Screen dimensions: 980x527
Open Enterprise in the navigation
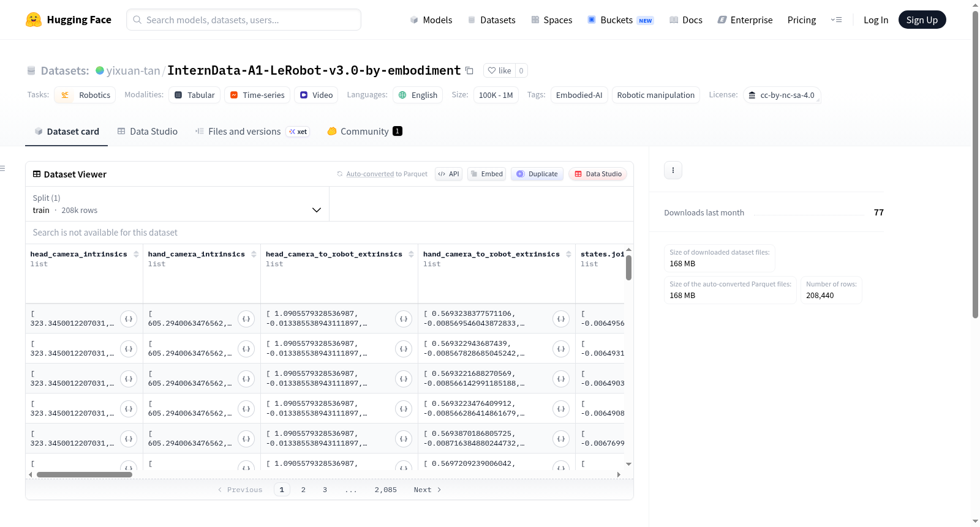click(745, 20)
